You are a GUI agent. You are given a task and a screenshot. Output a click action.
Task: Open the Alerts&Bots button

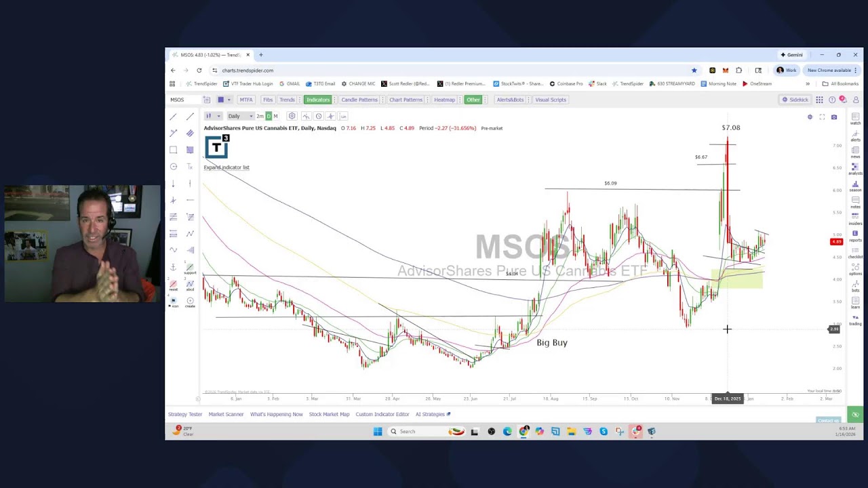[510, 100]
